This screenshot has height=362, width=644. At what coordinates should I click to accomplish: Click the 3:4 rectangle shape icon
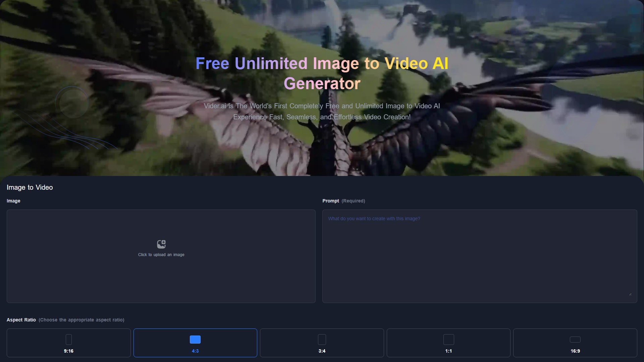point(322,340)
